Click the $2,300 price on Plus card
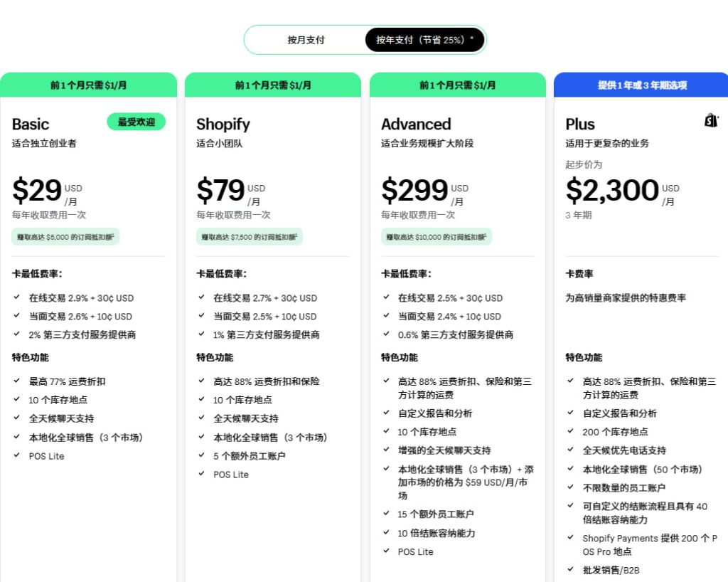Screen dimensions: 728x582 [611, 191]
